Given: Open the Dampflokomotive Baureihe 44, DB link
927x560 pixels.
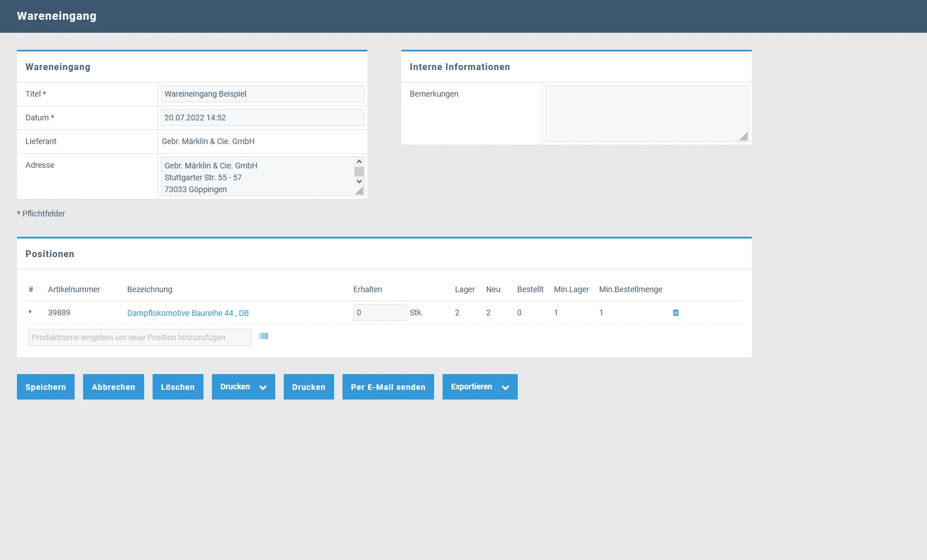Looking at the screenshot, I should pos(188,313).
